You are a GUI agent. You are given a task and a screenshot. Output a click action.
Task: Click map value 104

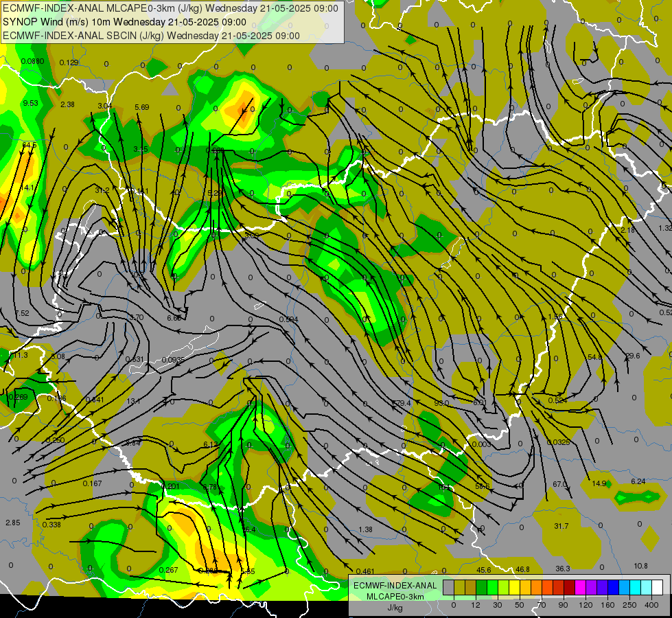444,488
